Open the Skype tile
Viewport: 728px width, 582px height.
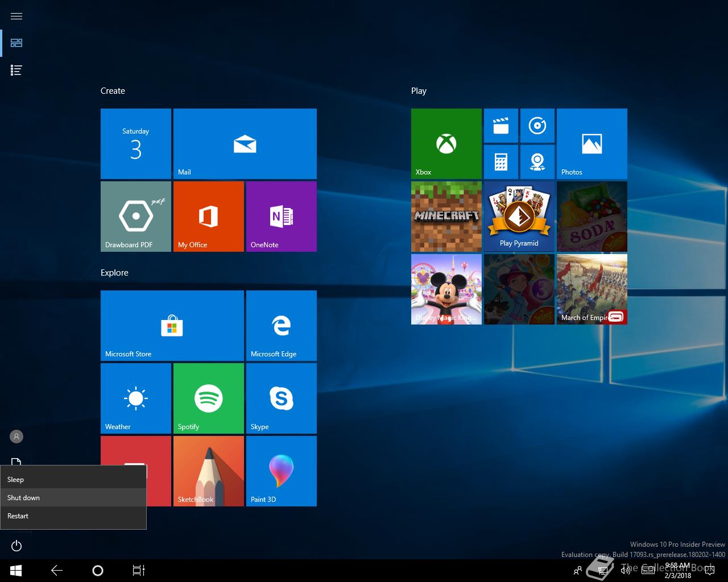282,398
